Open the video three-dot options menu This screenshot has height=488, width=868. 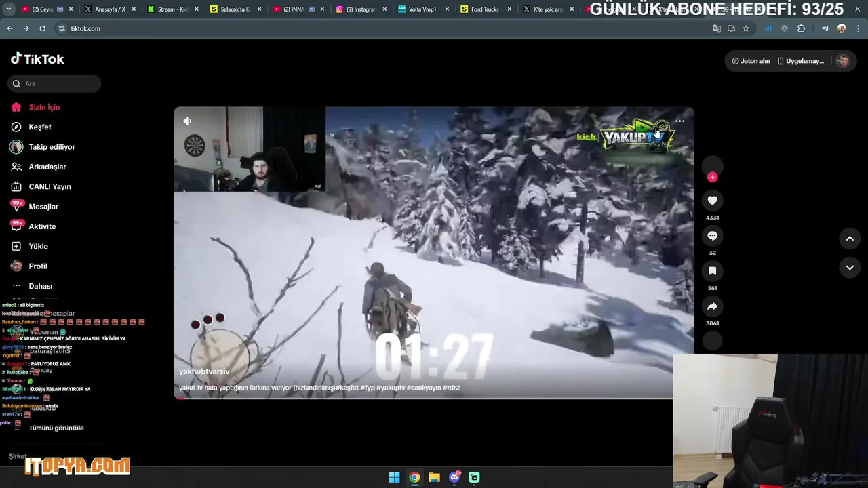(x=679, y=121)
